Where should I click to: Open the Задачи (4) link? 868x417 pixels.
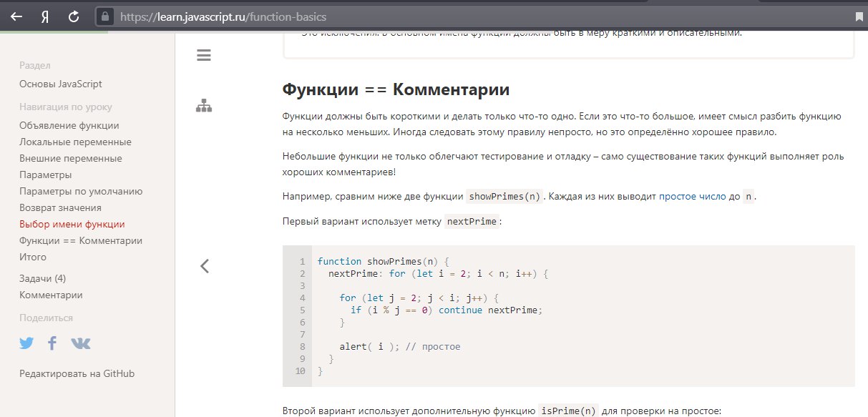(x=43, y=278)
